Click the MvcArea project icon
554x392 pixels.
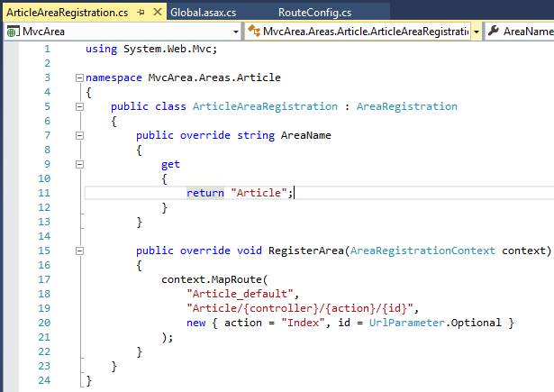point(12,32)
